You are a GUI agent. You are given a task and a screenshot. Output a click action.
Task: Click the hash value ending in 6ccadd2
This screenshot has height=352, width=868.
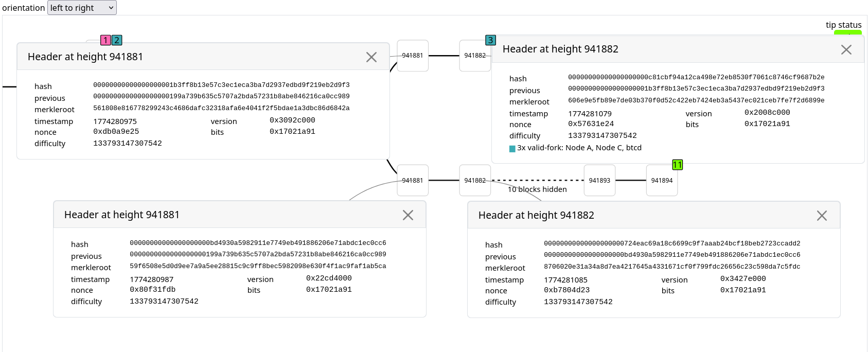672,243
